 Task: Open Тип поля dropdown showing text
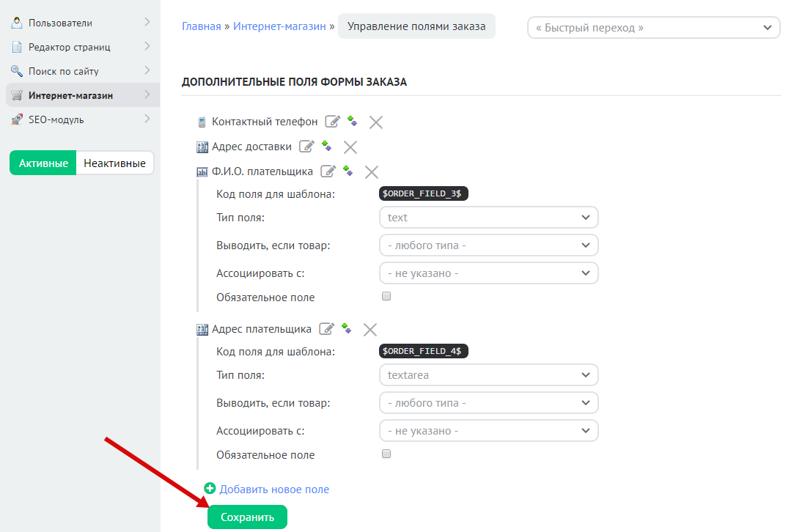[489, 218]
